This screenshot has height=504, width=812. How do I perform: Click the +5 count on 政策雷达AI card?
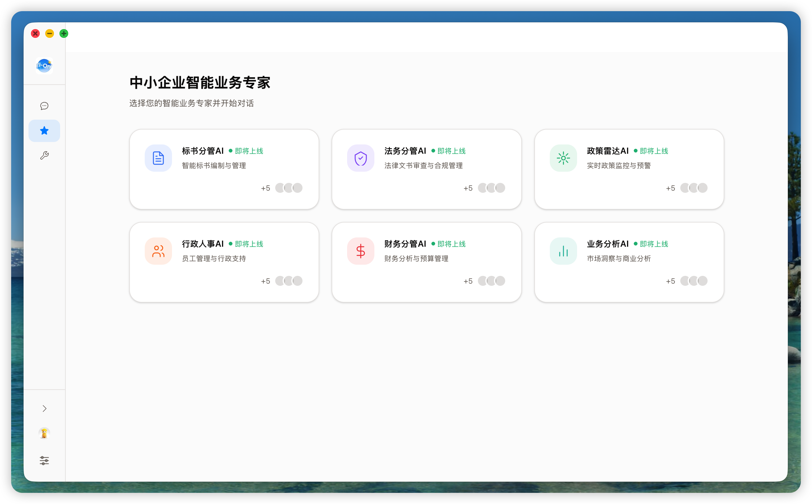670,188
